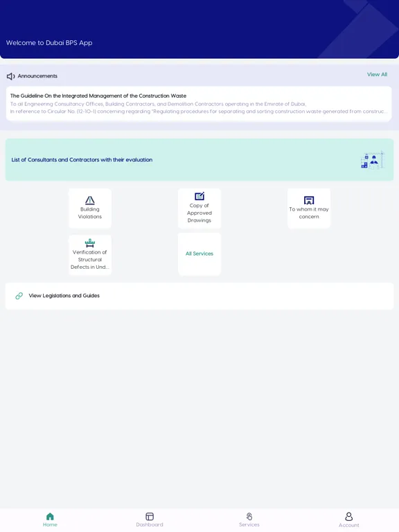Open the Services tab label
399x532 pixels.
point(249,524)
